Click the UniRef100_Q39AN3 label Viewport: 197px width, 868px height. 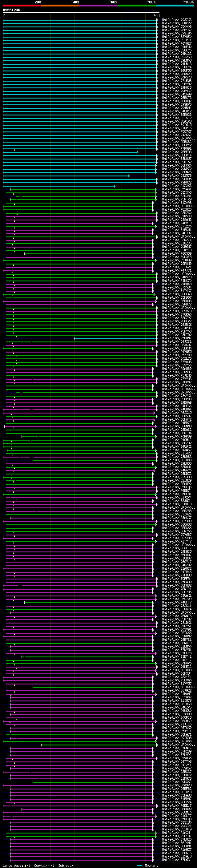(x=177, y=220)
